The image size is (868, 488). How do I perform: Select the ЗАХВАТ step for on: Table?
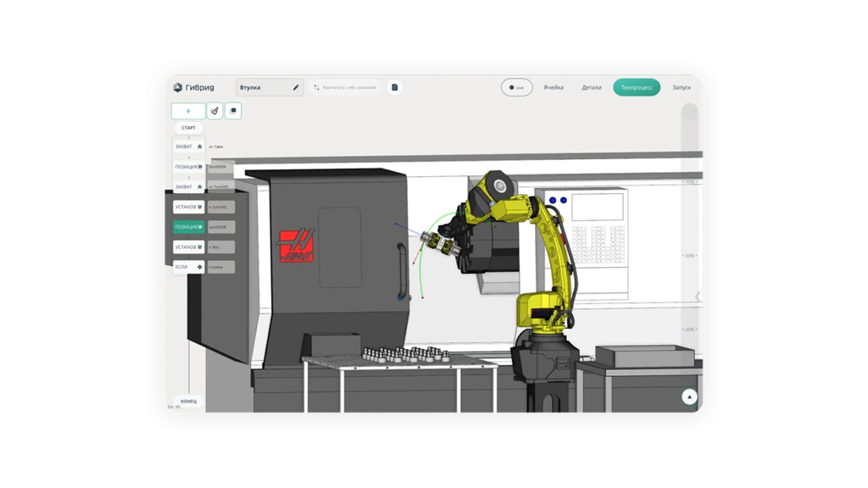click(188, 147)
